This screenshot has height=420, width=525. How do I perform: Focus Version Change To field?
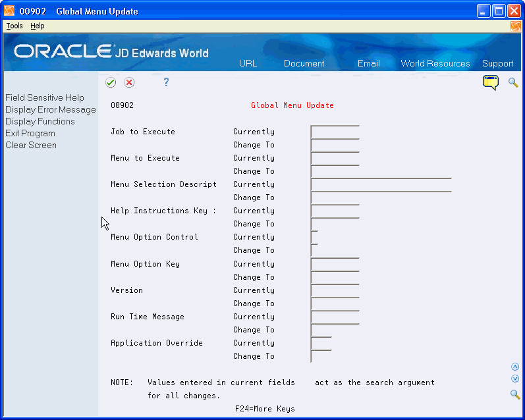pyautogui.click(x=335, y=303)
